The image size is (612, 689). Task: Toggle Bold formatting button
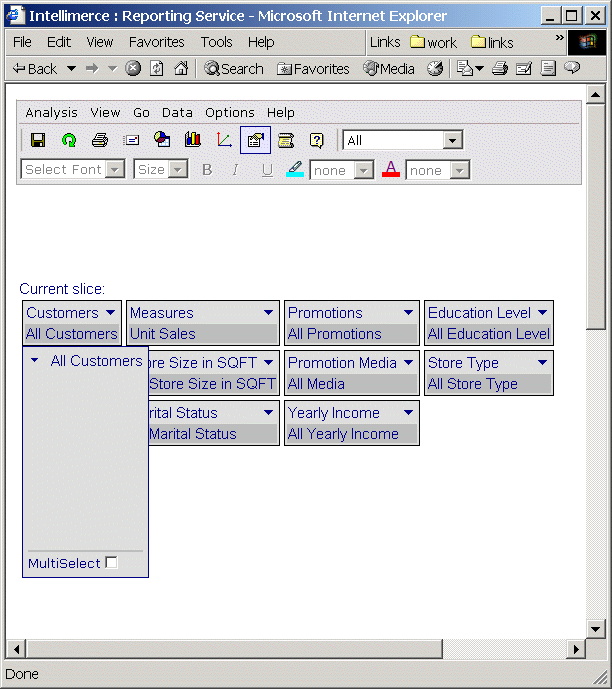207,170
